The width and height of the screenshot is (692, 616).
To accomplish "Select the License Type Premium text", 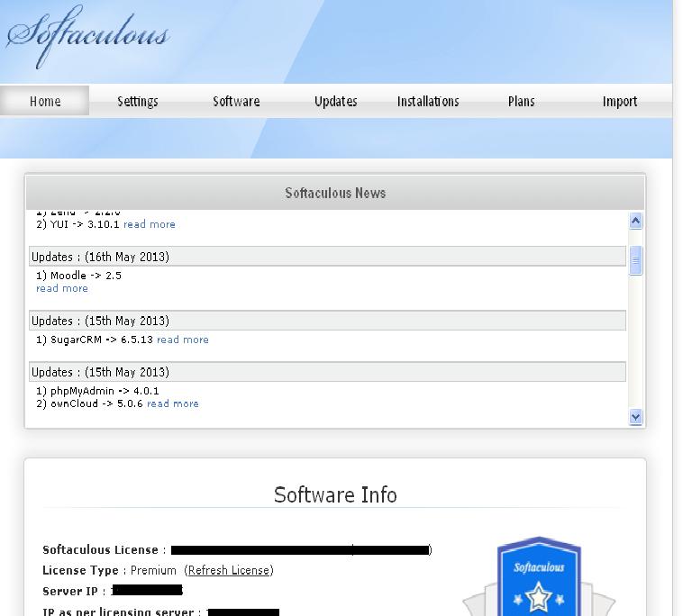I will (109, 570).
